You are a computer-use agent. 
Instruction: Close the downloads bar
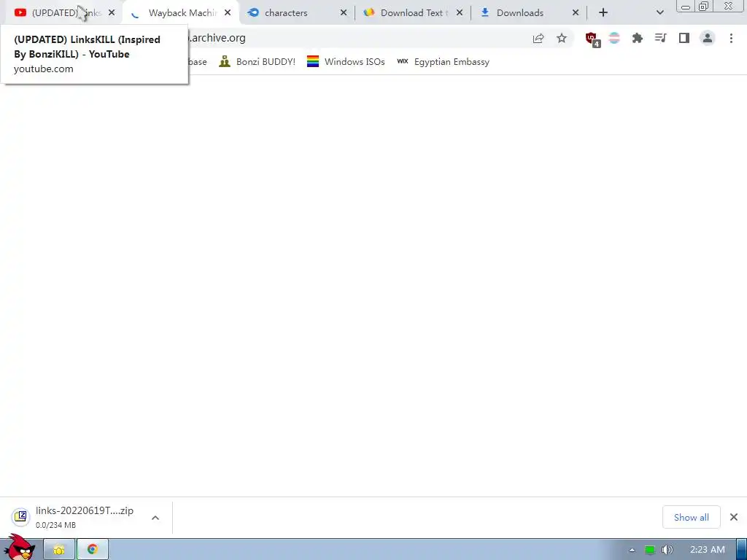click(x=734, y=517)
